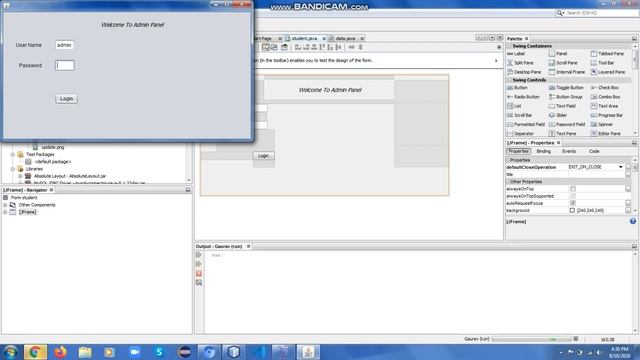The image size is (640, 360).
Task: Choose Check Box in the Palette
Action: point(605,88)
